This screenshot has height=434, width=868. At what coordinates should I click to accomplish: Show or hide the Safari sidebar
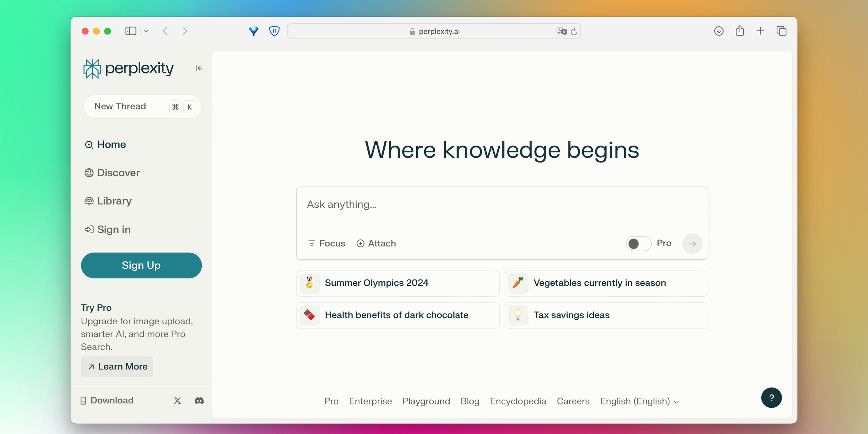pyautogui.click(x=131, y=31)
